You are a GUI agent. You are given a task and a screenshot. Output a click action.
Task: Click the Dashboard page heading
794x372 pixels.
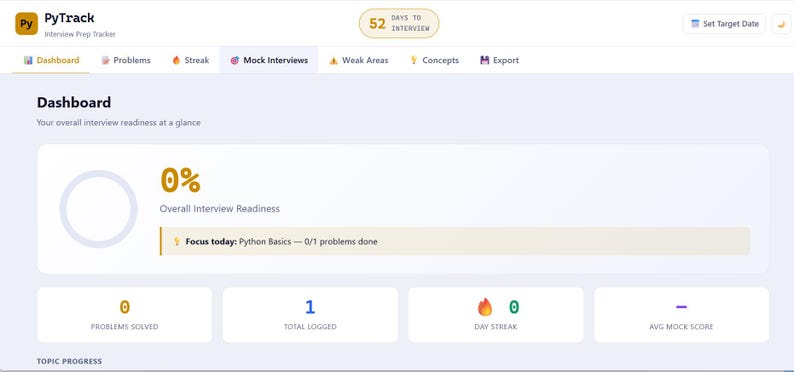[74, 102]
